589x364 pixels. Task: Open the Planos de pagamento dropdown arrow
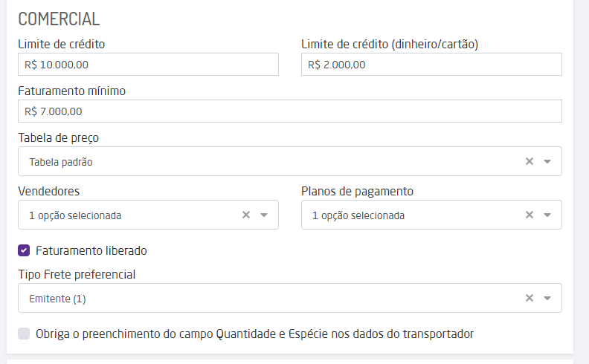click(x=547, y=215)
